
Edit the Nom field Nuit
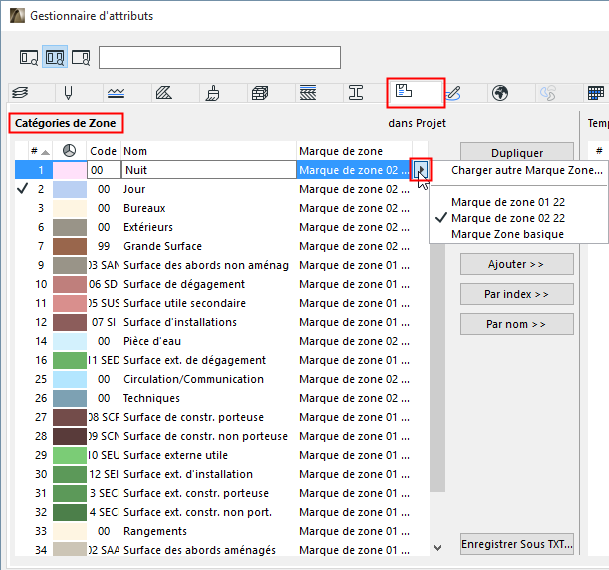[209, 170]
